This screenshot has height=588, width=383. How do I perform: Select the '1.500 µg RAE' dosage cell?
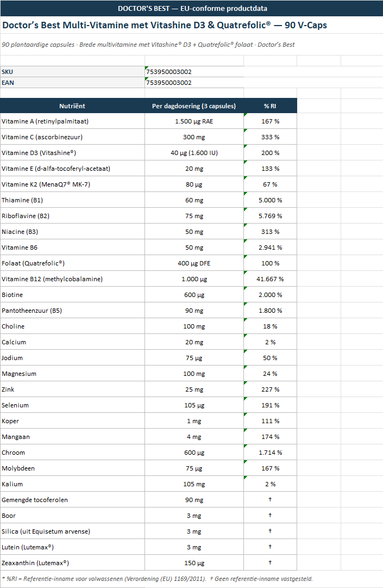click(x=194, y=121)
